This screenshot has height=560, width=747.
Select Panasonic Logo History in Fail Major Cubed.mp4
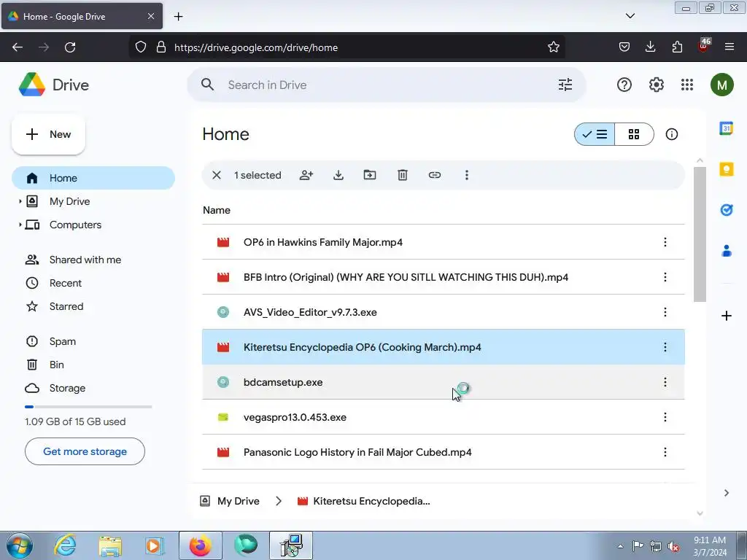tap(443, 452)
